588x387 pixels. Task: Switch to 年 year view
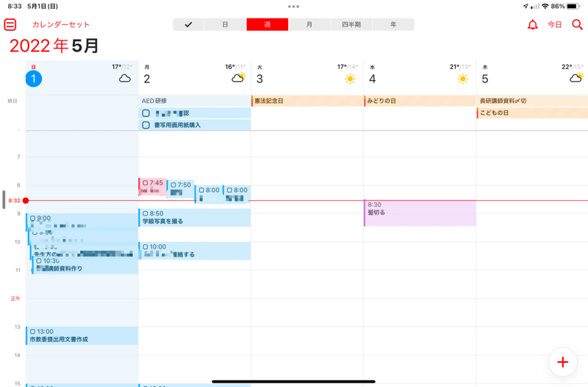pos(393,24)
